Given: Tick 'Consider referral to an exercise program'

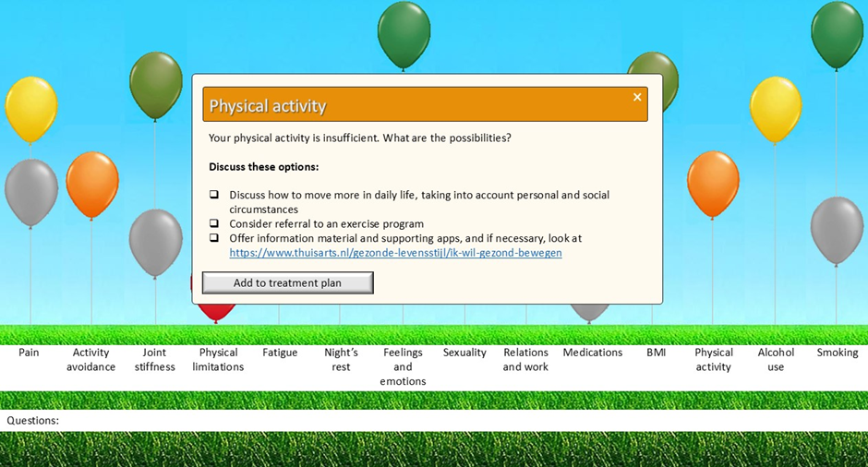Looking at the screenshot, I should [x=214, y=223].
